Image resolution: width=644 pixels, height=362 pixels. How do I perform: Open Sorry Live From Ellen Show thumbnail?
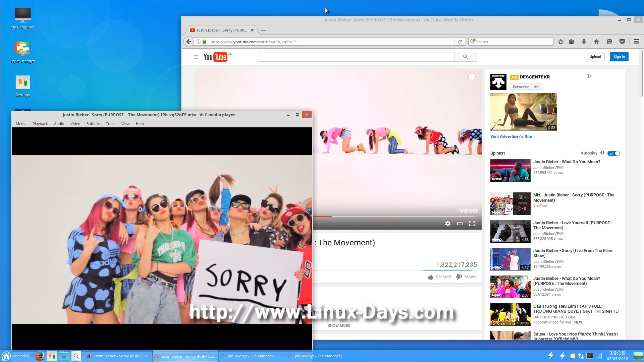tap(510, 259)
